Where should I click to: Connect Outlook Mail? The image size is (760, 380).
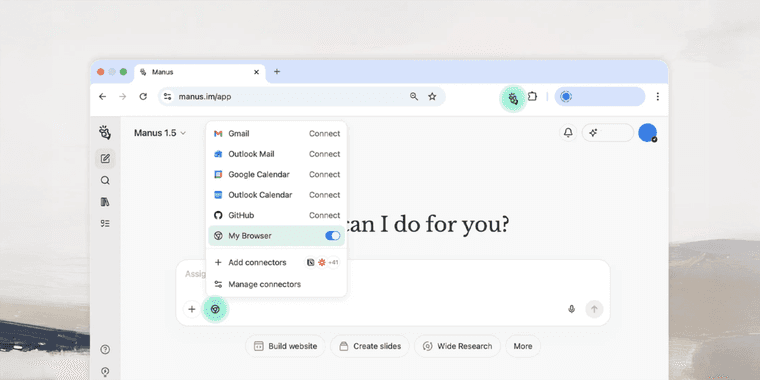tap(325, 154)
